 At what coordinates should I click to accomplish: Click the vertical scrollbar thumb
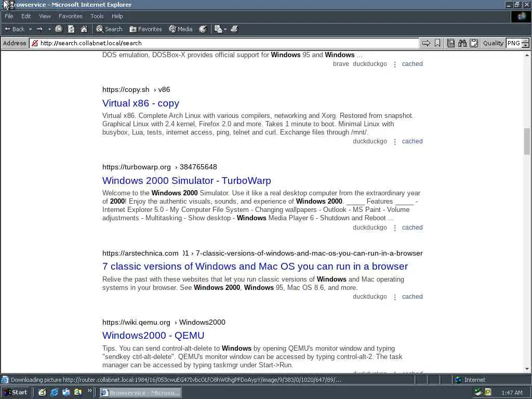point(527,141)
